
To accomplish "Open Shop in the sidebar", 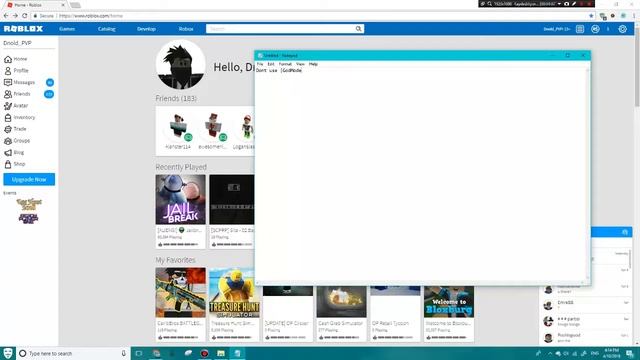I will tap(15, 164).
